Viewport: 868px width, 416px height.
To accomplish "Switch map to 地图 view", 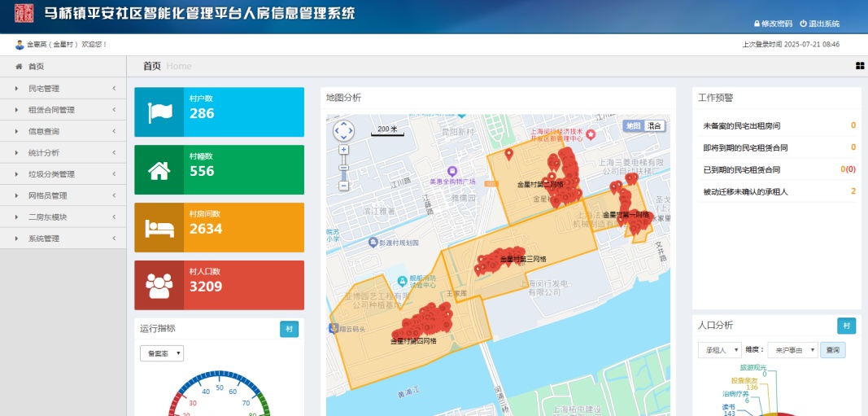I will pos(633,125).
